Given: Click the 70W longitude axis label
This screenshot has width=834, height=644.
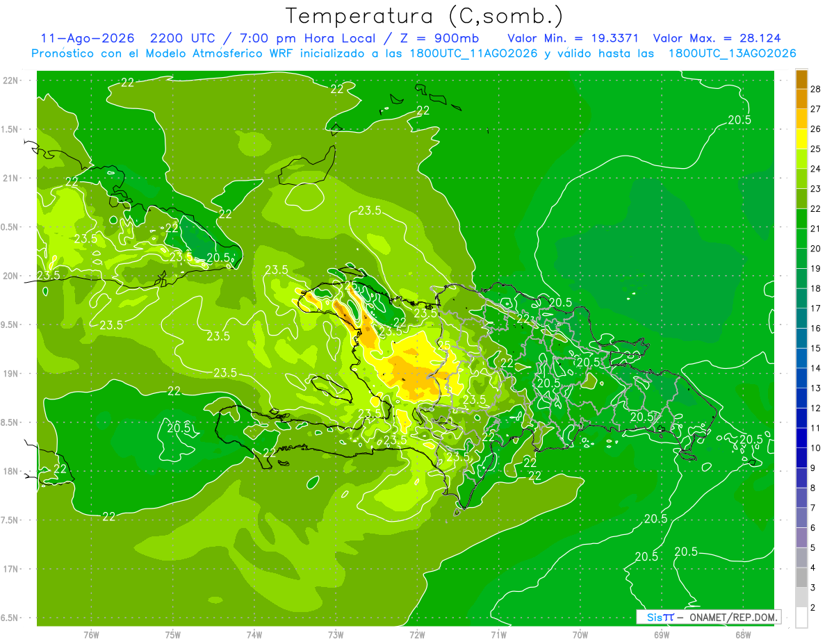Looking at the screenshot, I should (x=580, y=634).
